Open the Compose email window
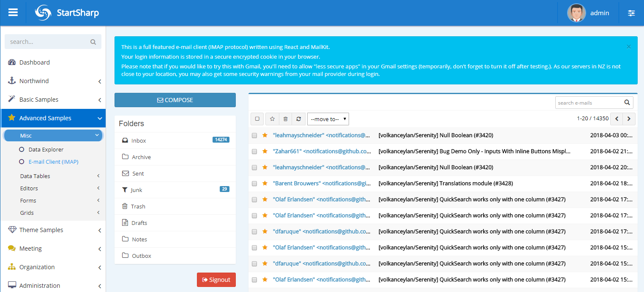 coord(175,100)
